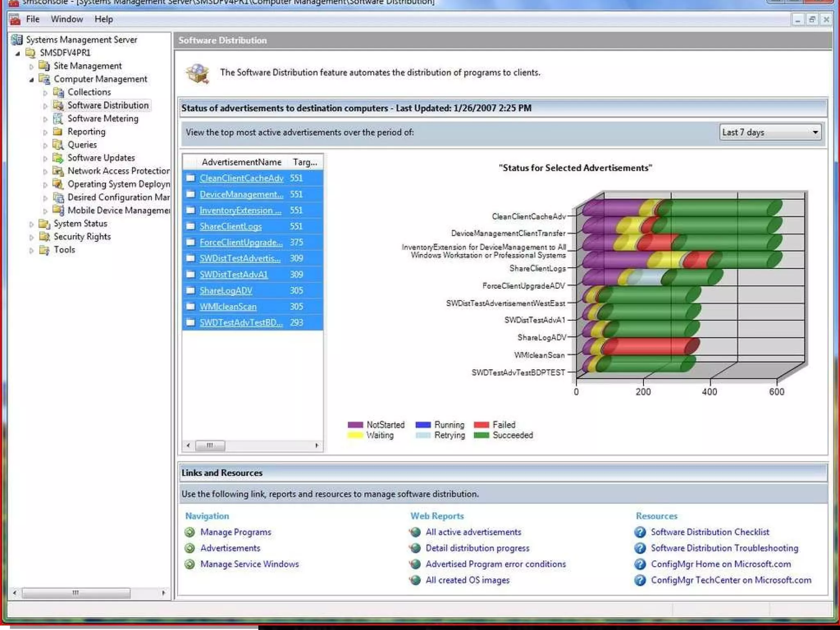Click the Software Metering tree icon
The height and width of the screenshot is (630, 840).
58,119
